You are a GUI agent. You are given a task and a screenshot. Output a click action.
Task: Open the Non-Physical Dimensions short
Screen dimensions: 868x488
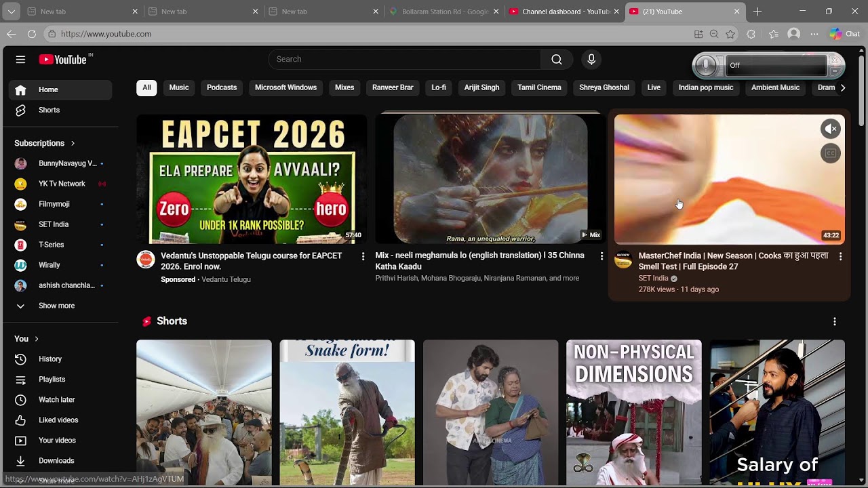(634, 413)
